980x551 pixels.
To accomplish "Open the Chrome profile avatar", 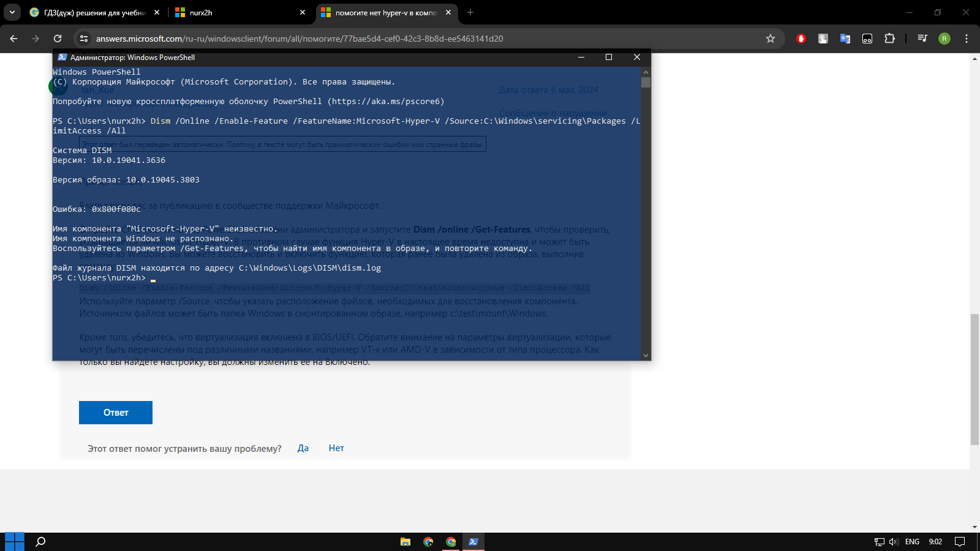I will 944,39.
